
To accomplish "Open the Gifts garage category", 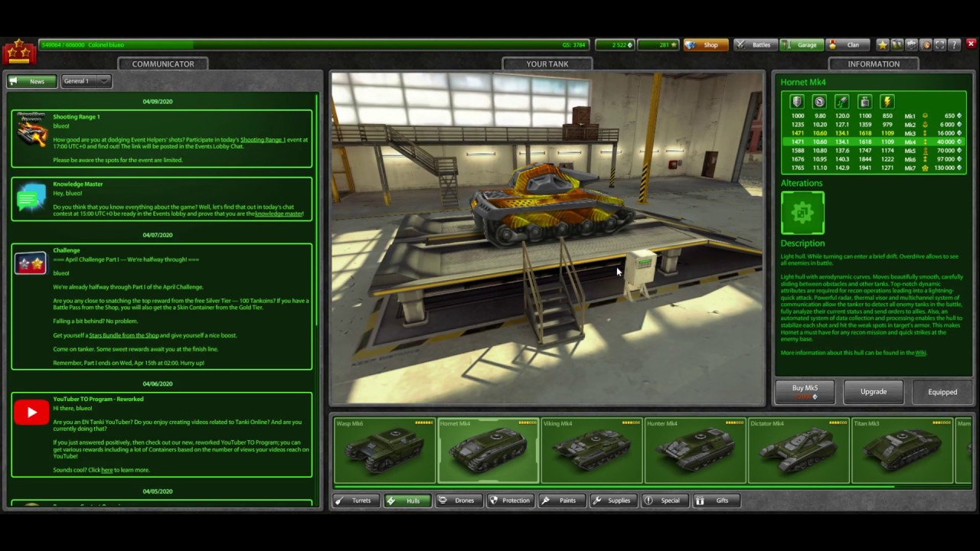I will (x=716, y=500).
